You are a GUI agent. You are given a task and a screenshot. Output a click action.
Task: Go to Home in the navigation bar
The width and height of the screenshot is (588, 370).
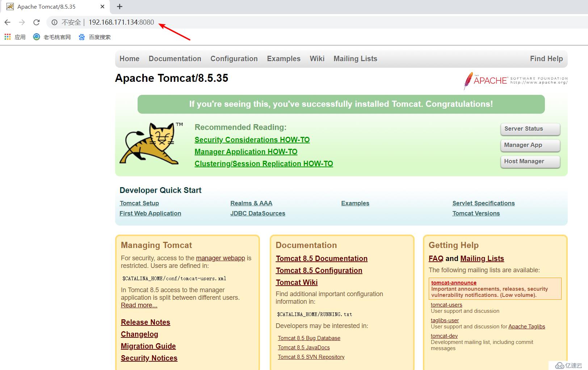click(130, 59)
